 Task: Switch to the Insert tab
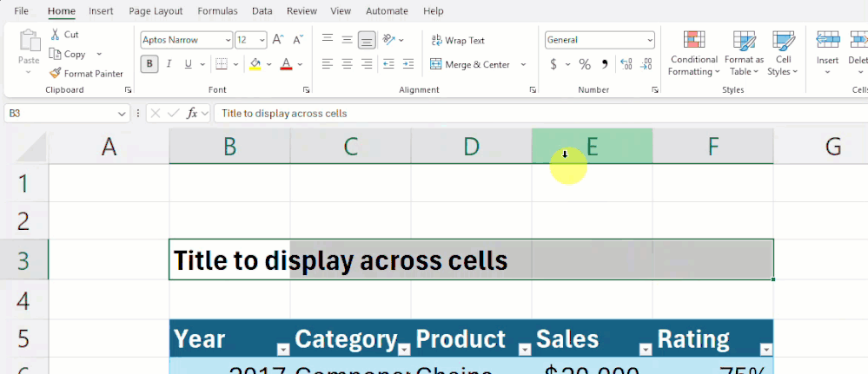tap(101, 10)
